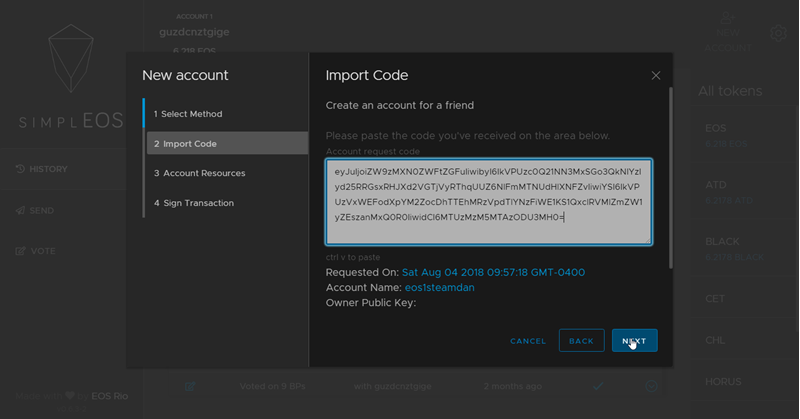Viewport: 800px width, 419px height.
Task: Click the CANCEL link
Action: (x=528, y=341)
